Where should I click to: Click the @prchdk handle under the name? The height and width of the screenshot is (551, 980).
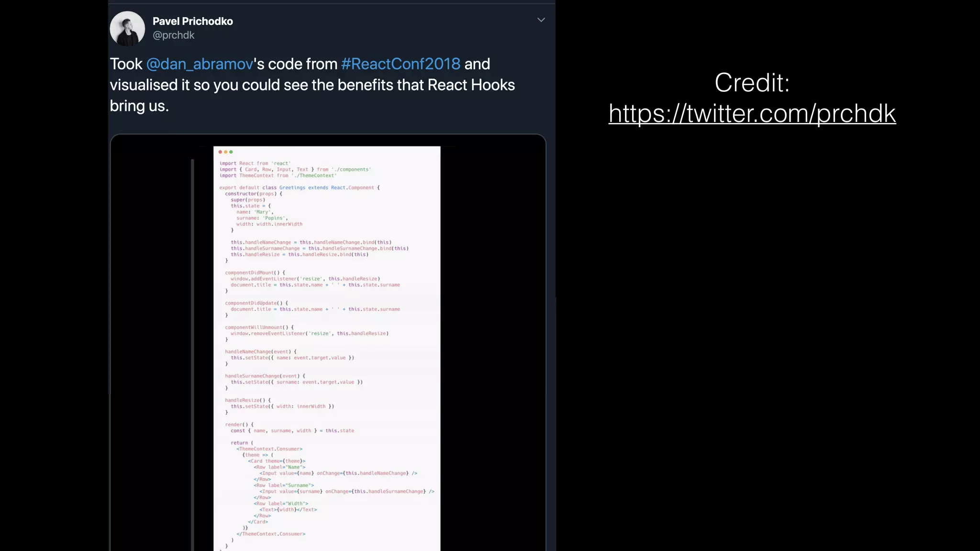click(173, 35)
